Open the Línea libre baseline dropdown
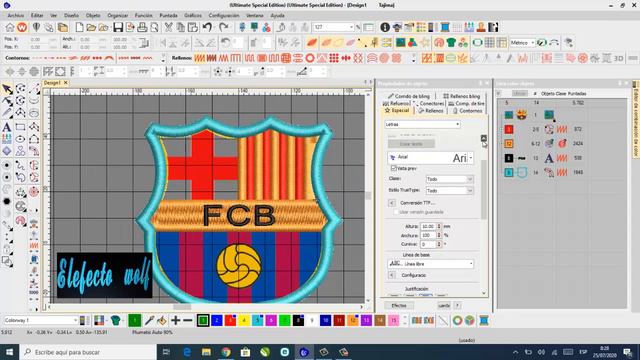This screenshot has width=640, height=360. click(431, 264)
